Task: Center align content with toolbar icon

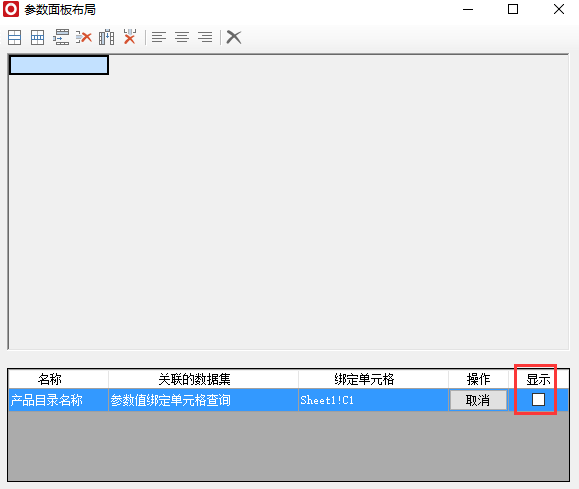Action: 182,37
